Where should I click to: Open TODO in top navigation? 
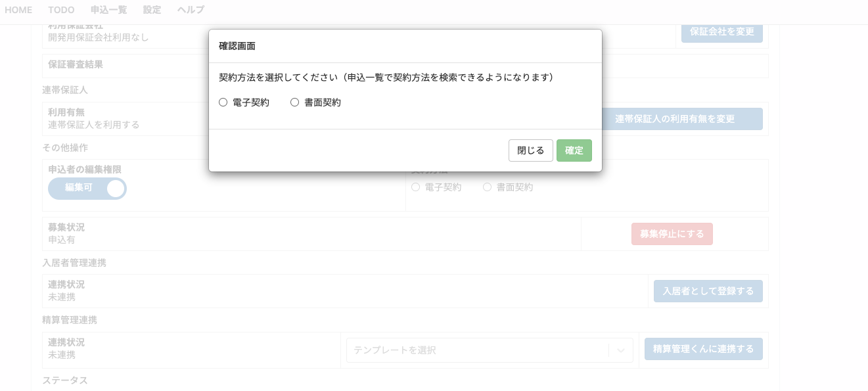pos(61,10)
